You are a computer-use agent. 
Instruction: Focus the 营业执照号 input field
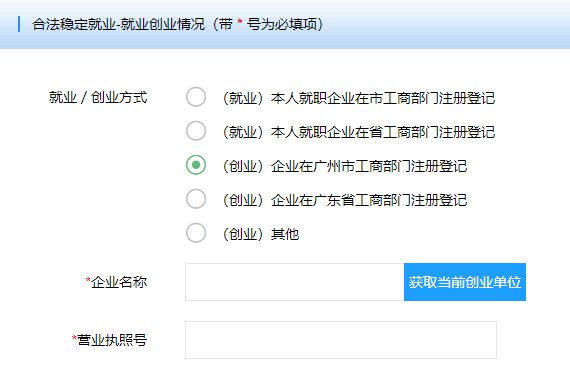[x=341, y=340]
